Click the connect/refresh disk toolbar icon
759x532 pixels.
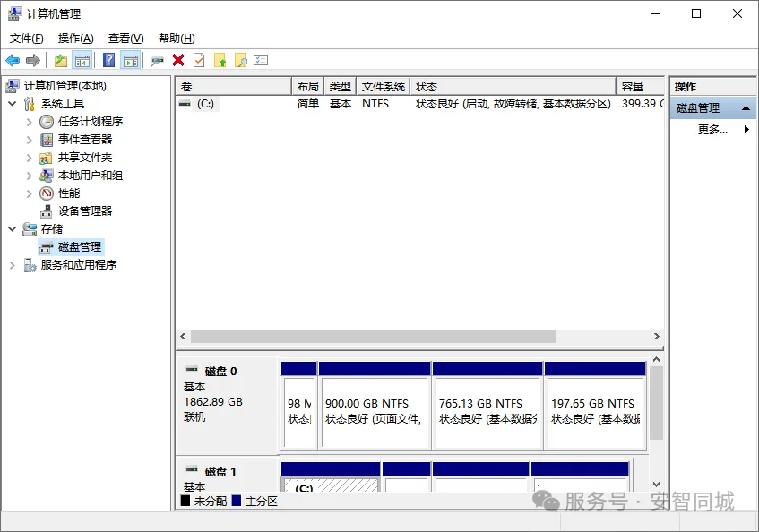tap(158, 61)
